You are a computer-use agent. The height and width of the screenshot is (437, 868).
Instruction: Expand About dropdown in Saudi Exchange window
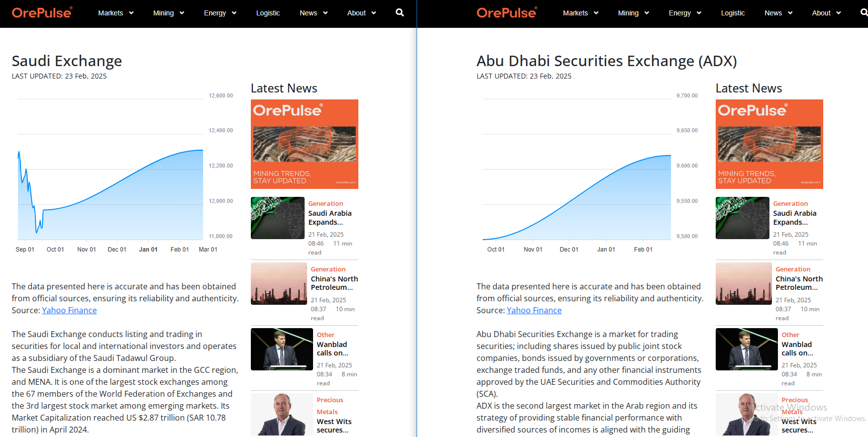point(362,13)
